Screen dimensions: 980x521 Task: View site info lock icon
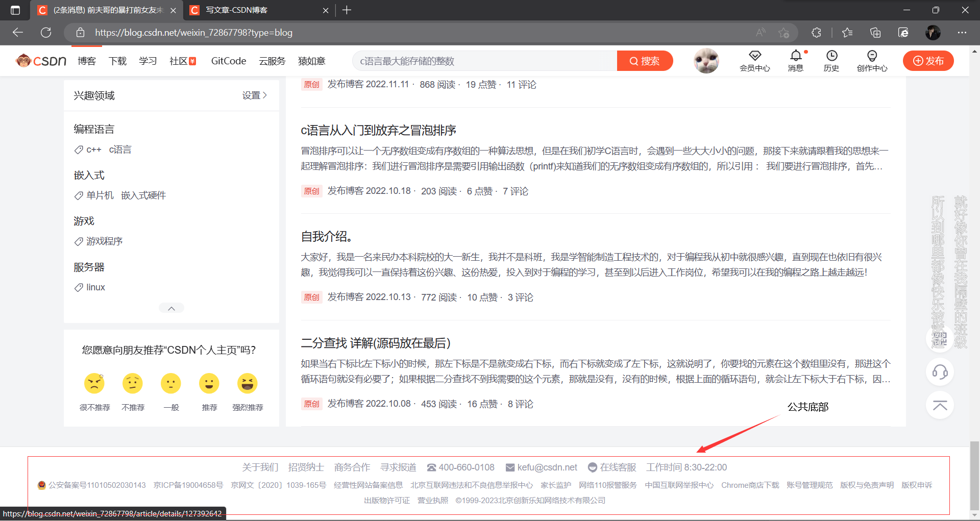(80, 33)
